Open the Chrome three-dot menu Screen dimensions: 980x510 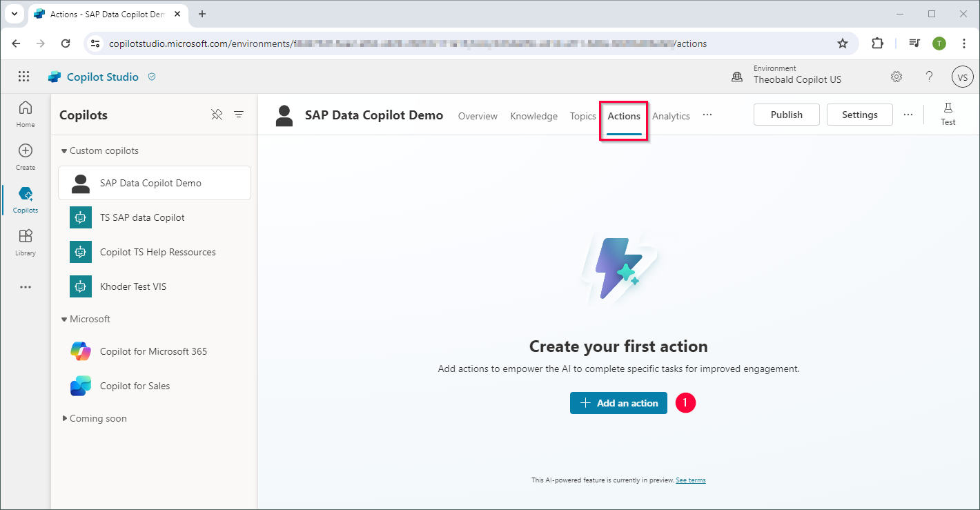[x=964, y=43]
